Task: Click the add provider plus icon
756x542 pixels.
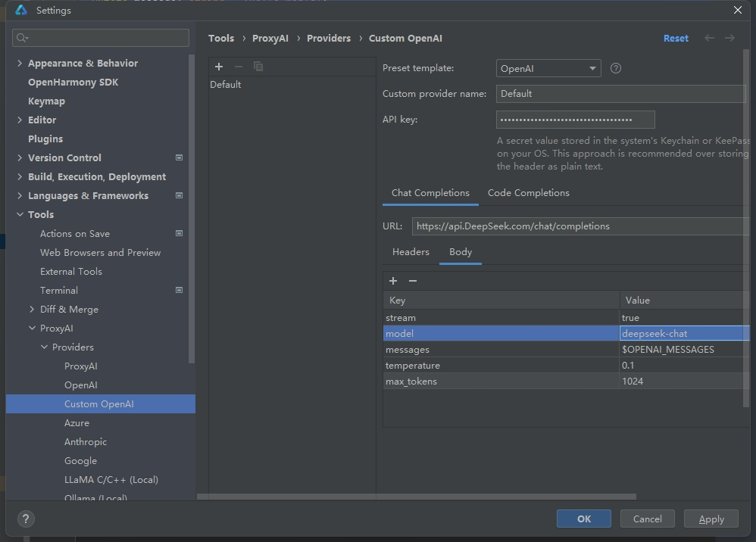Action: [x=219, y=67]
